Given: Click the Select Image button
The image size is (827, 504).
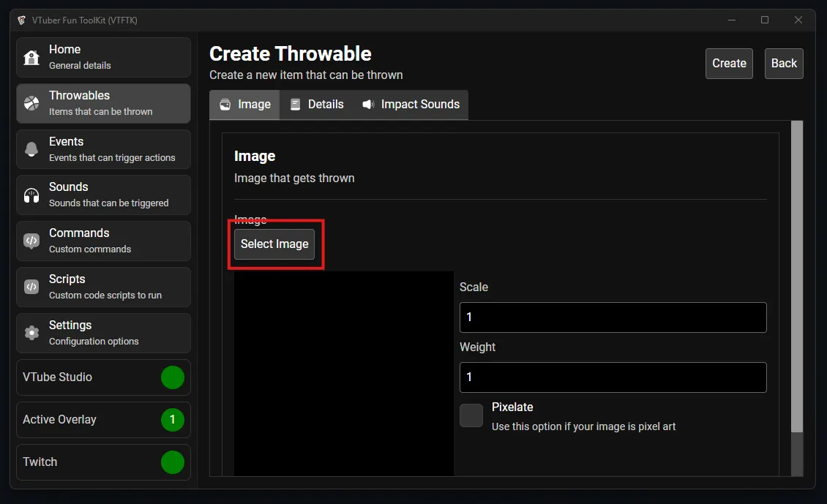Looking at the screenshot, I should coord(274,244).
